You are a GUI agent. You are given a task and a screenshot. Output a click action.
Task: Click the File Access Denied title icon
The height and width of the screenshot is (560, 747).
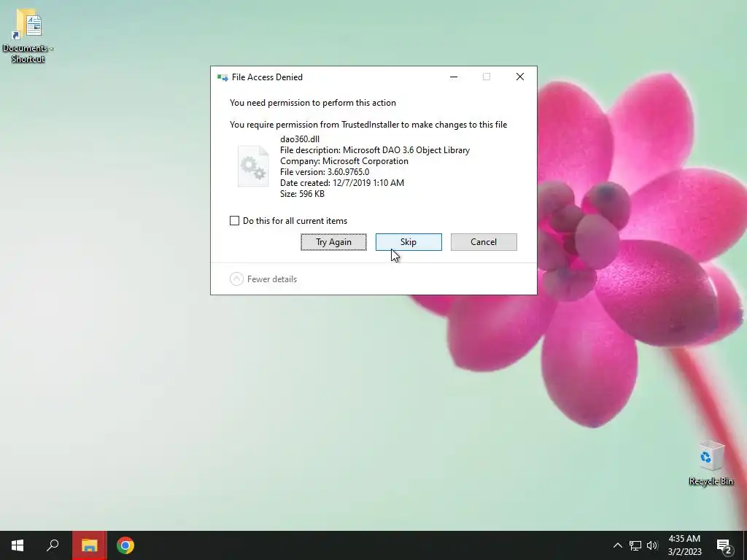(222, 77)
